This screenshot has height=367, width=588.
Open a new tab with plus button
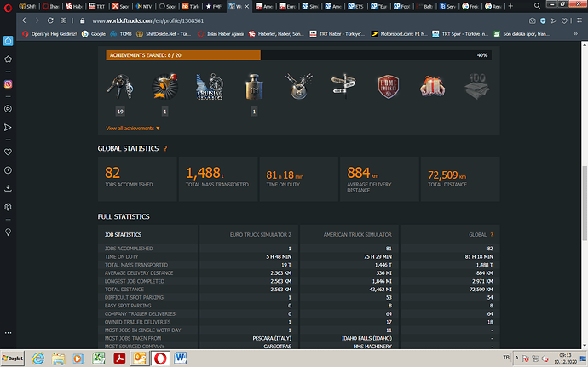coord(510,6)
